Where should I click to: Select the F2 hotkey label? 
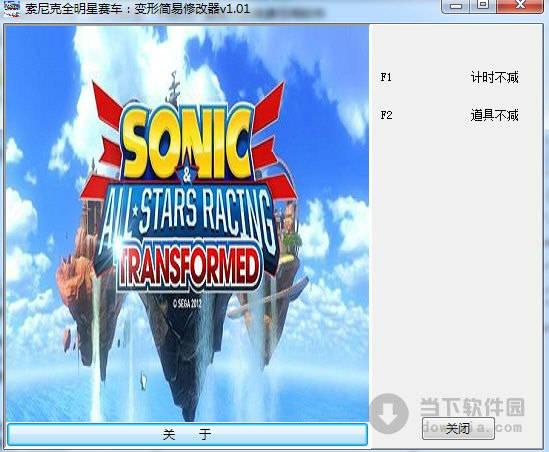pos(386,115)
